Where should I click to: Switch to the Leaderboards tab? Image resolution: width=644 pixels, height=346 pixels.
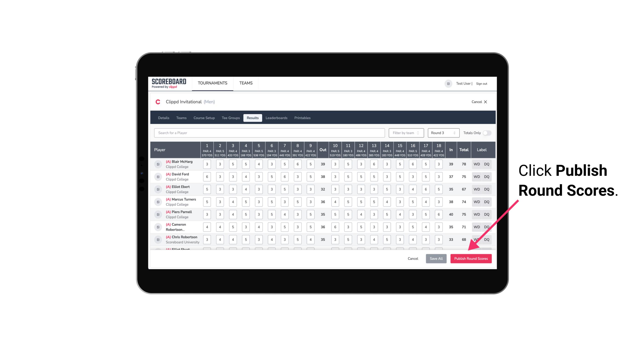(276, 118)
